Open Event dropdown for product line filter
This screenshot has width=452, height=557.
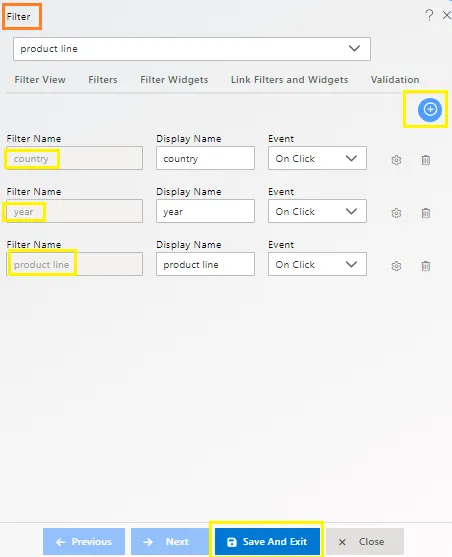[x=317, y=264]
